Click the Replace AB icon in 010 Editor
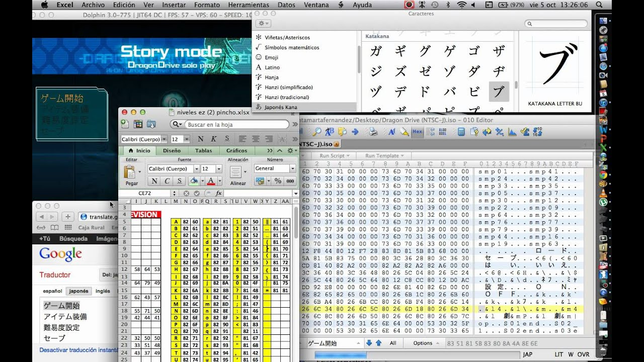Viewport: 644px width, 362px height. (330, 132)
